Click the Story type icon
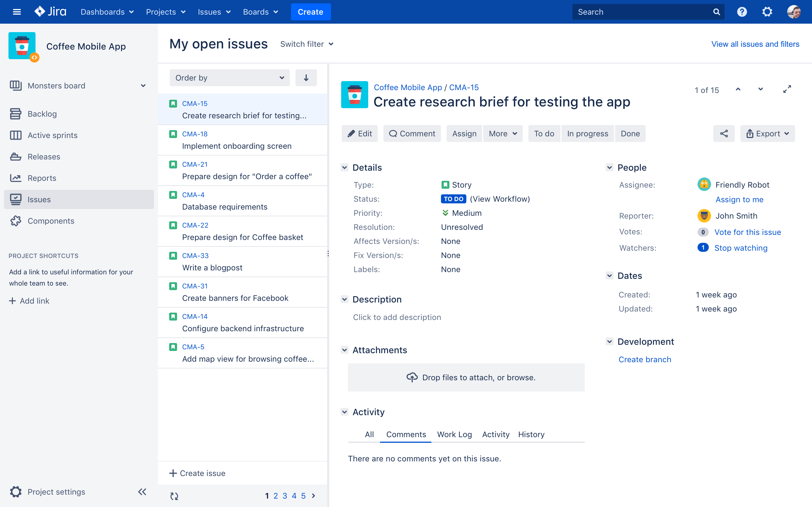812x507 pixels. (x=444, y=184)
